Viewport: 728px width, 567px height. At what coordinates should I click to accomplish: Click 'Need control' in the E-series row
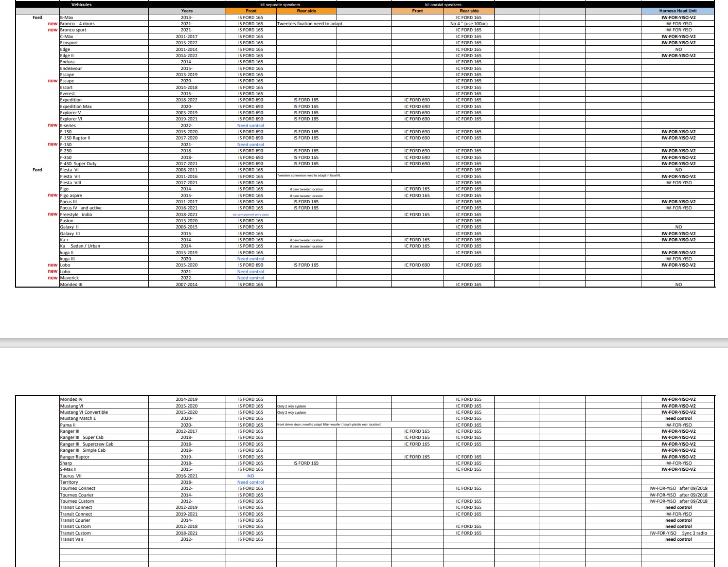coord(251,126)
